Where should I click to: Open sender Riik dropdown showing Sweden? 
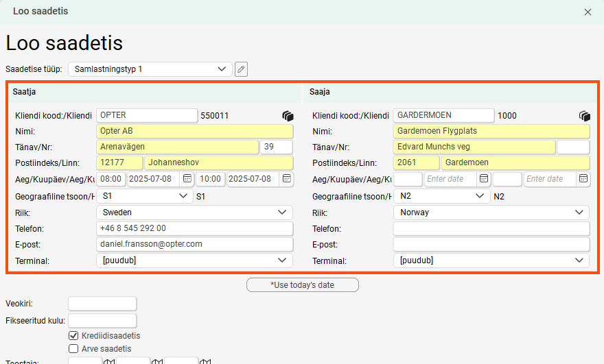[194, 213]
